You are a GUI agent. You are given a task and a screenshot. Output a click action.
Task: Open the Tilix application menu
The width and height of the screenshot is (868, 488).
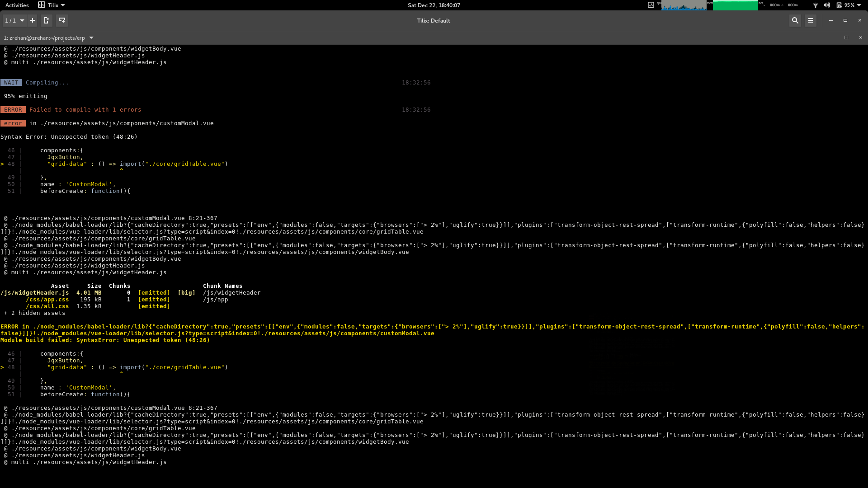coord(52,5)
